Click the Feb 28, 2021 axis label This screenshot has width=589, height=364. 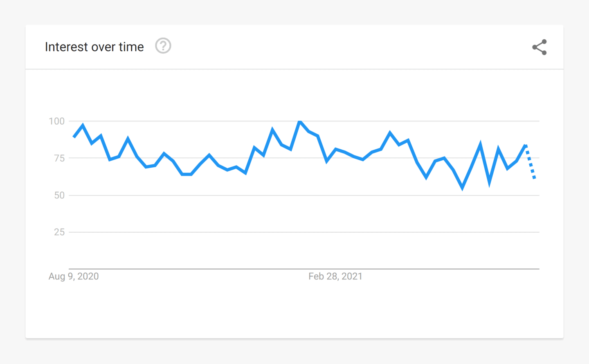[335, 276]
